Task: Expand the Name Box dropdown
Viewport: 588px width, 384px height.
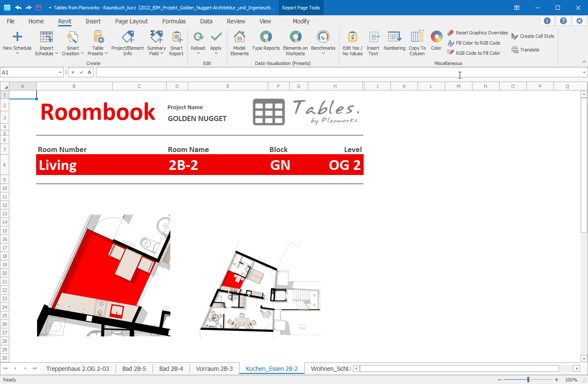Action: 59,72
